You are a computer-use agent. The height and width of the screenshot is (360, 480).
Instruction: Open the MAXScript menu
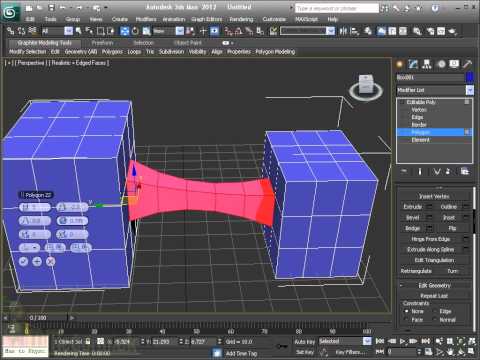point(306,19)
